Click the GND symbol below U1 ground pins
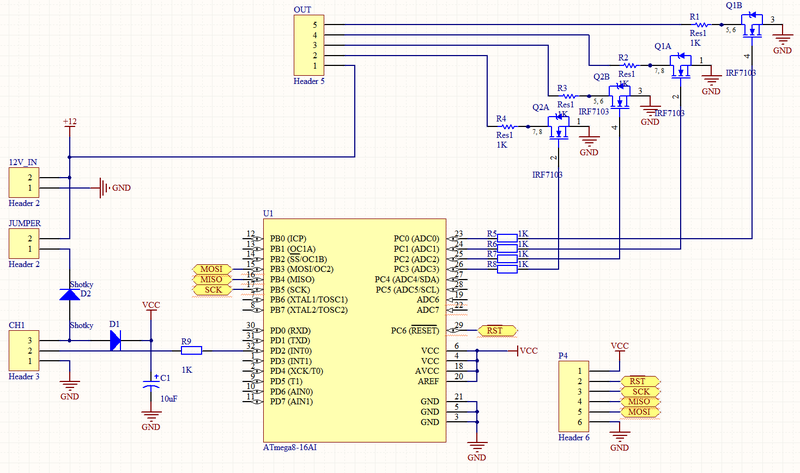The height and width of the screenshot is (473, 800). pos(477,452)
